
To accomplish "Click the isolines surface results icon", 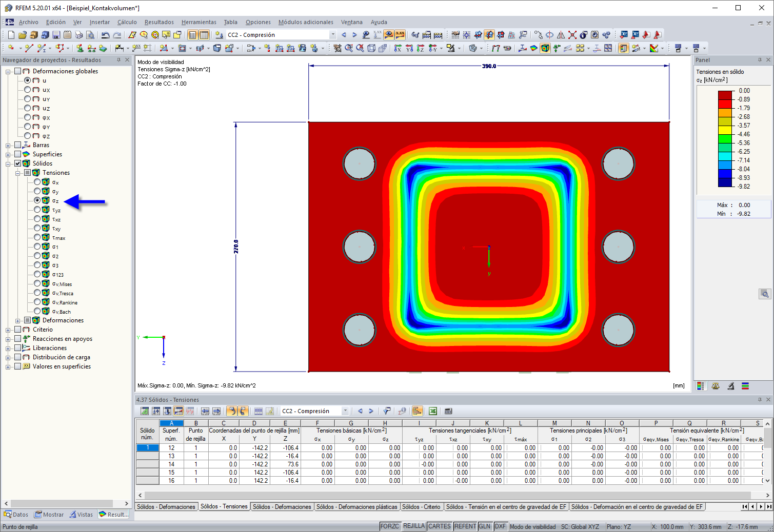I will click(534, 48).
